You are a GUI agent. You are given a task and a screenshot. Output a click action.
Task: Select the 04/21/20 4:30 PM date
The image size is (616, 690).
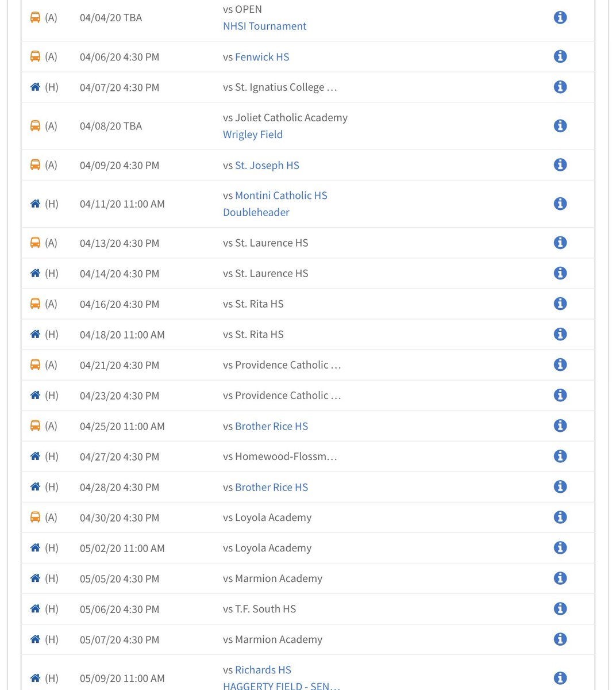(120, 365)
